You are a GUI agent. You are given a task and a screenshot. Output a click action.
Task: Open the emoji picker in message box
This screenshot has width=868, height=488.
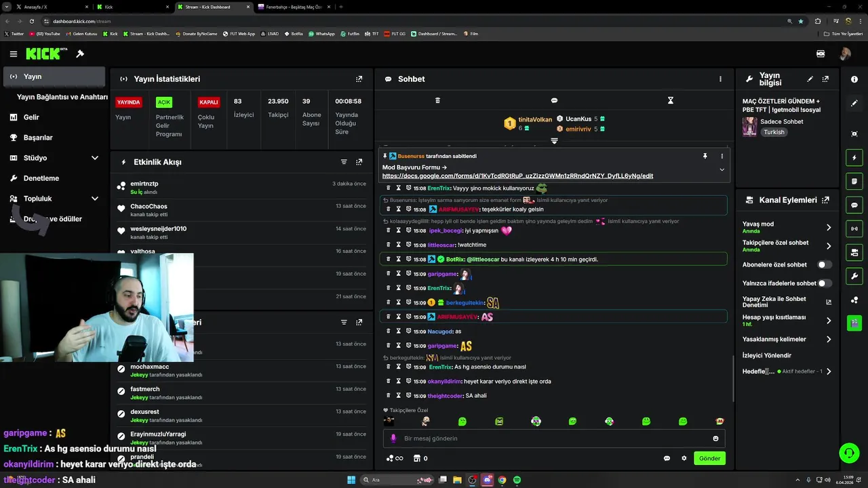[x=715, y=439]
